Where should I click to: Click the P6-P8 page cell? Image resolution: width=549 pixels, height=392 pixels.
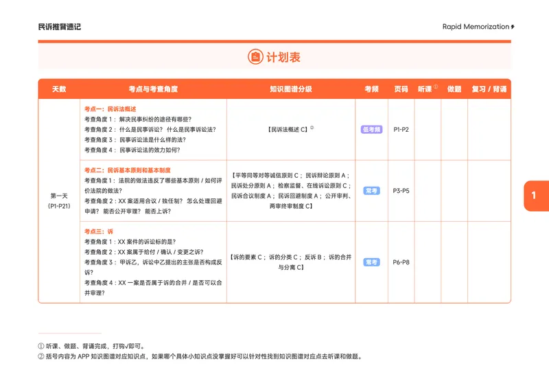(401, 262)
